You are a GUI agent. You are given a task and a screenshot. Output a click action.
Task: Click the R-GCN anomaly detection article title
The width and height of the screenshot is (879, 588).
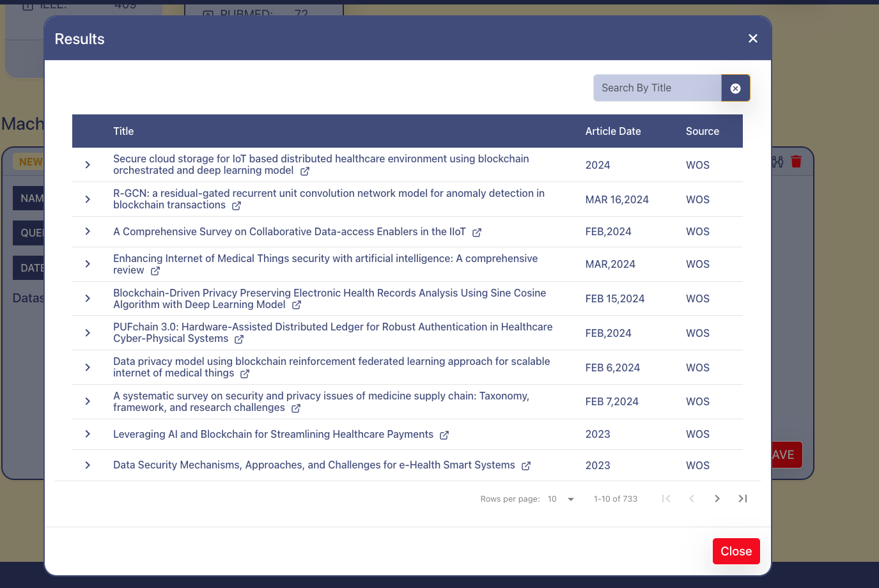tap(329, 199)
